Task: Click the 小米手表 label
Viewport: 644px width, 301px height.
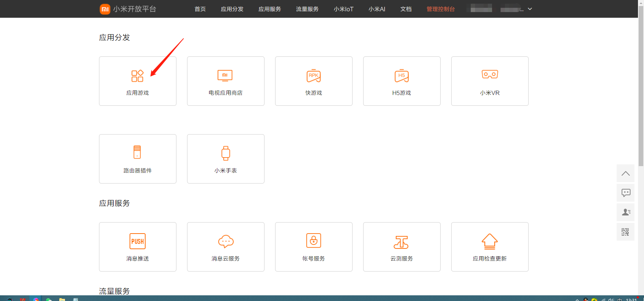Action: (x=225, y=170)
